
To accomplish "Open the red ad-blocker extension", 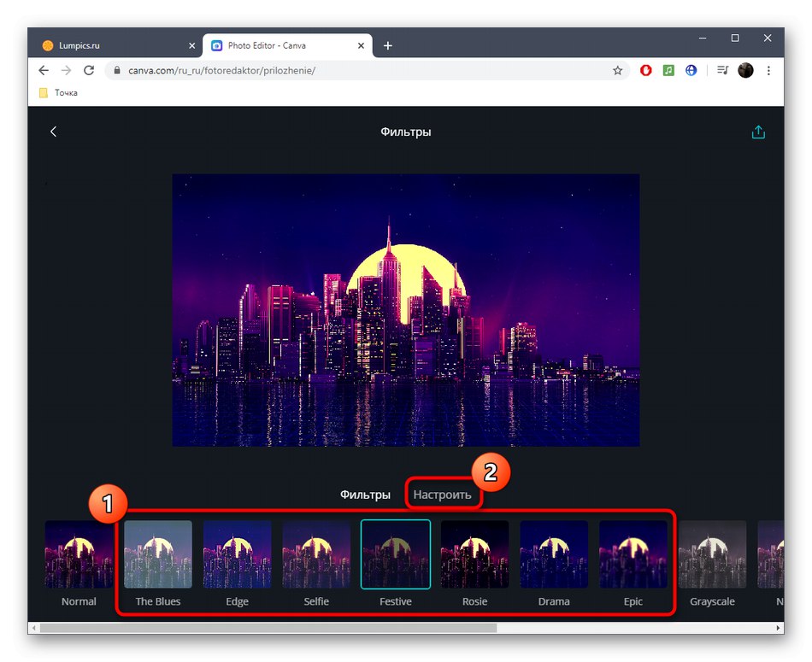I will click(x=645, y=70).
